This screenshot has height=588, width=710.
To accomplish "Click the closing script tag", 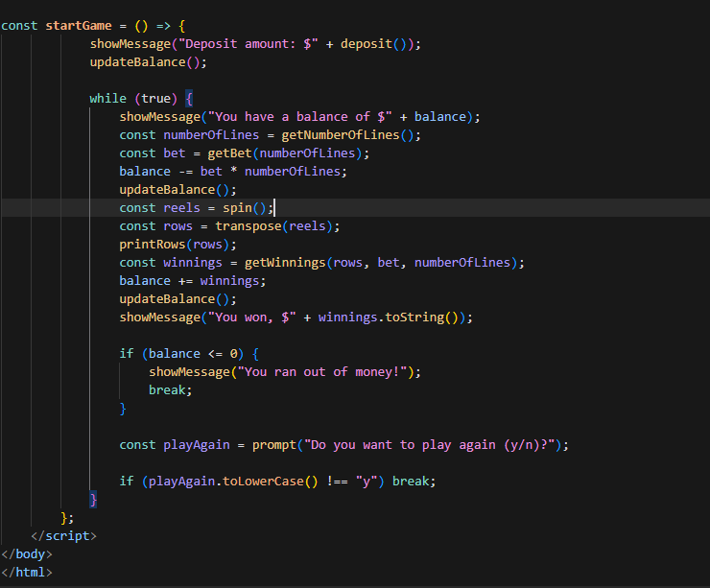I will pyautogui.click(x=63, y=536).
